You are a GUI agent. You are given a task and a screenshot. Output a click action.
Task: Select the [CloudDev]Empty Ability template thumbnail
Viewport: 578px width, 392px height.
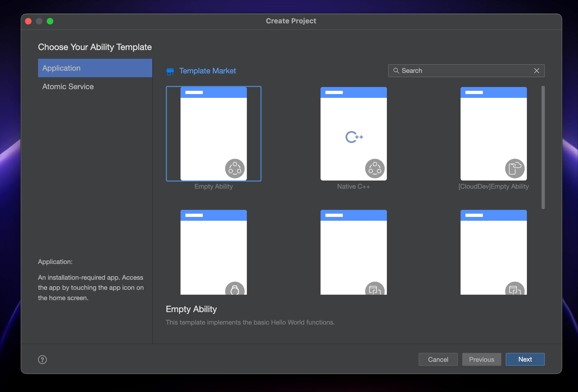point(494,134)
